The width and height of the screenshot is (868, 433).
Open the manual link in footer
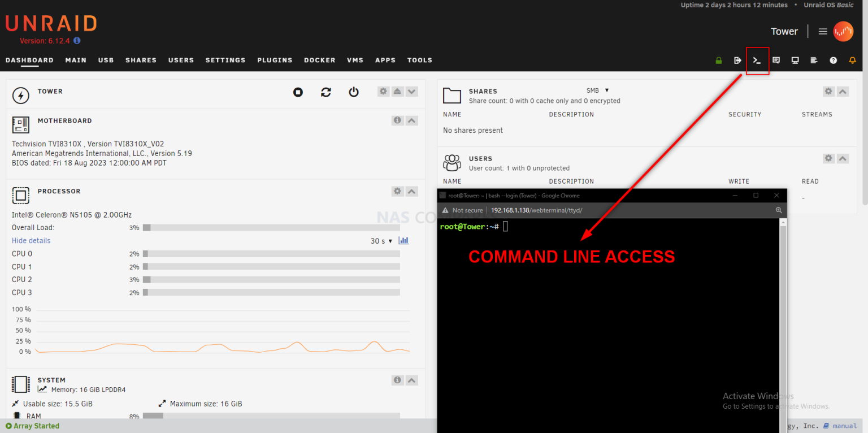[840, 426]
